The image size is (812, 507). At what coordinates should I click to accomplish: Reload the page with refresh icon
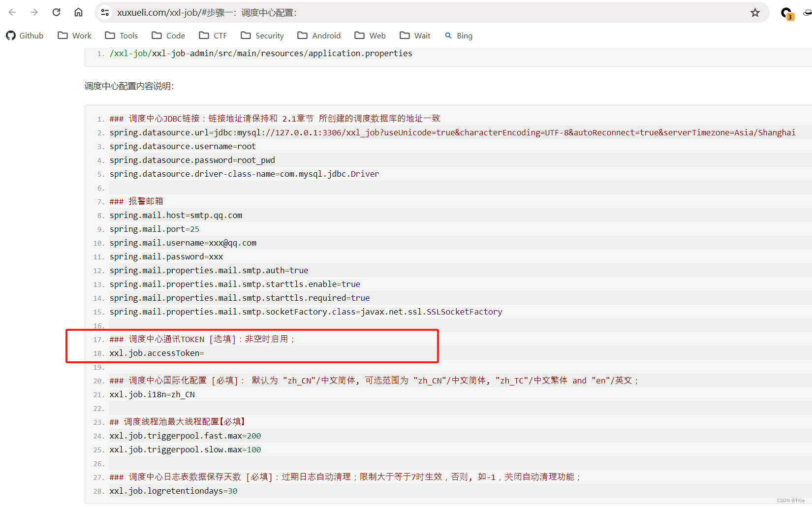click(x=56, y=12)
